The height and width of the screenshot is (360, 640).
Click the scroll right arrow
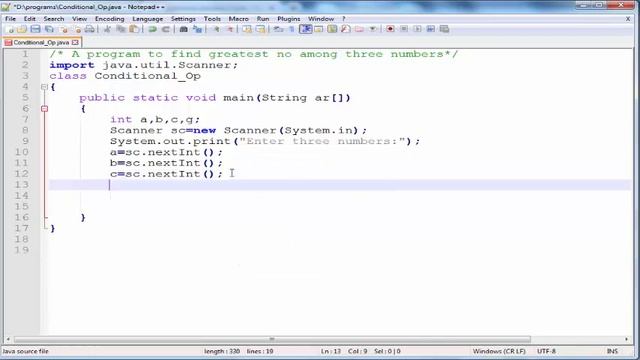627,339
